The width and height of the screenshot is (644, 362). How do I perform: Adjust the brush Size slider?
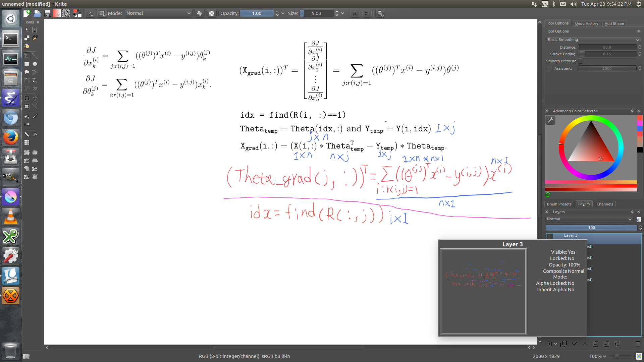(x=317, y=13)
